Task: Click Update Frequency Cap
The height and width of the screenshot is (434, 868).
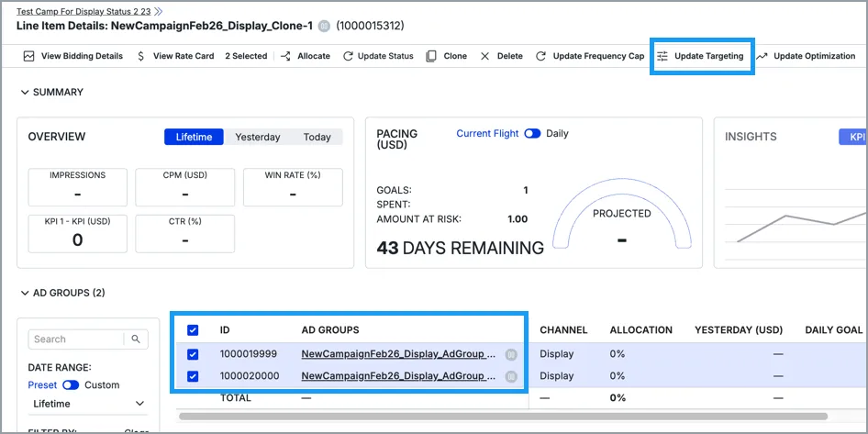Action: (590, 56)
